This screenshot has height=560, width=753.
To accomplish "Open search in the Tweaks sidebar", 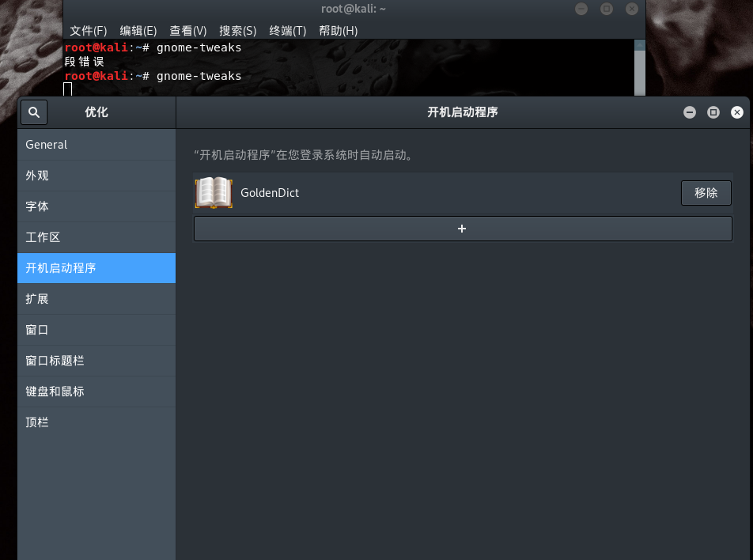I will [x=33, y=112].
